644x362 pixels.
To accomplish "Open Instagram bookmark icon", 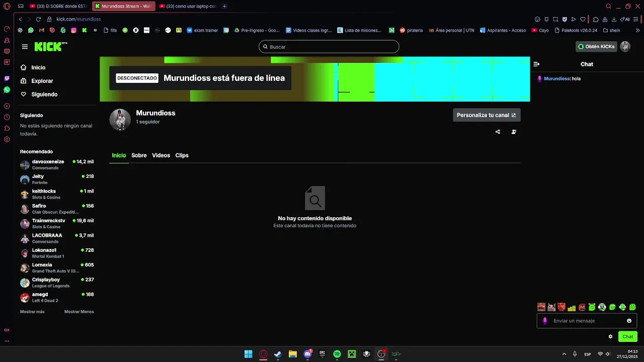I will pos(73,30).
